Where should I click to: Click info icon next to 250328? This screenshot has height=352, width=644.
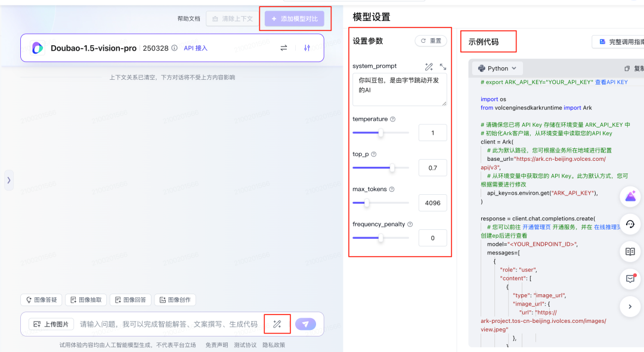coord(175,48)
